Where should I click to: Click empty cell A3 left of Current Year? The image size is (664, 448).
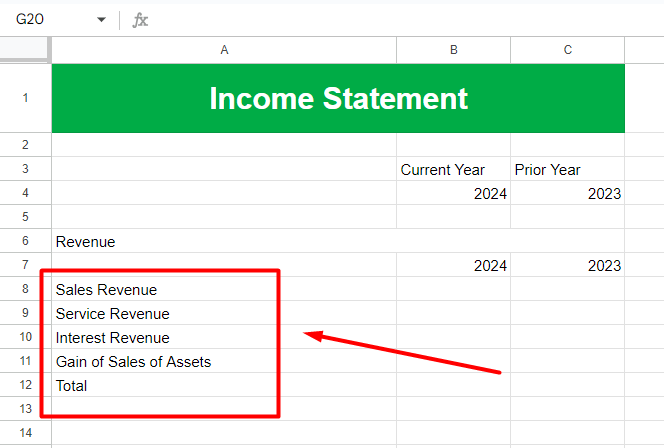224,169
